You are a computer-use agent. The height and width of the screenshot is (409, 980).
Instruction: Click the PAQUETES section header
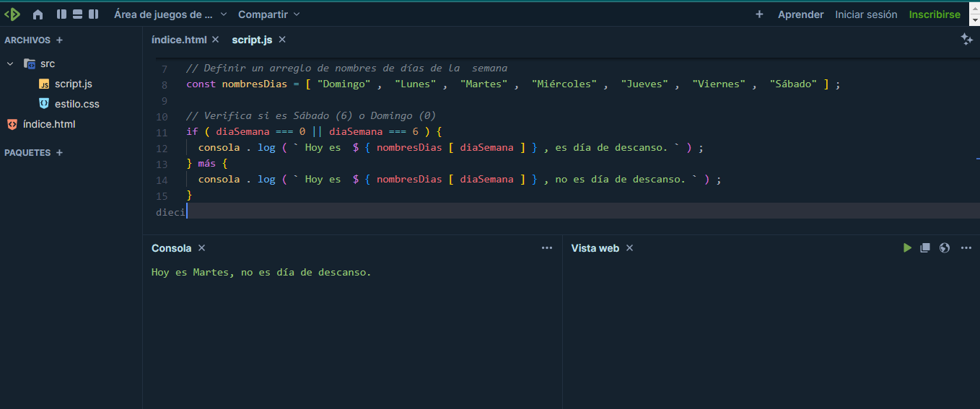click(27, 153)
